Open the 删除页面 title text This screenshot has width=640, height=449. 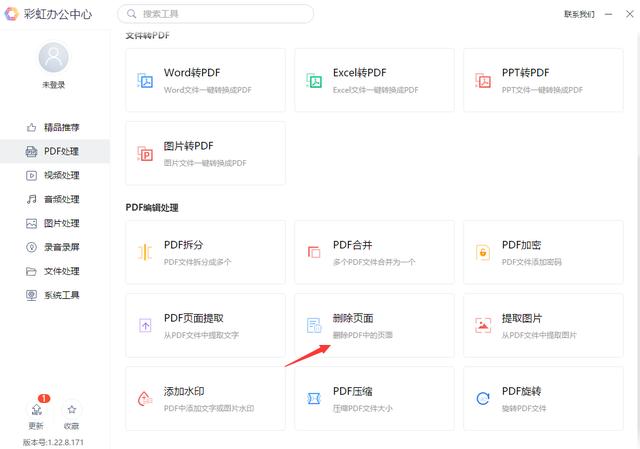[x=353, y=318]
